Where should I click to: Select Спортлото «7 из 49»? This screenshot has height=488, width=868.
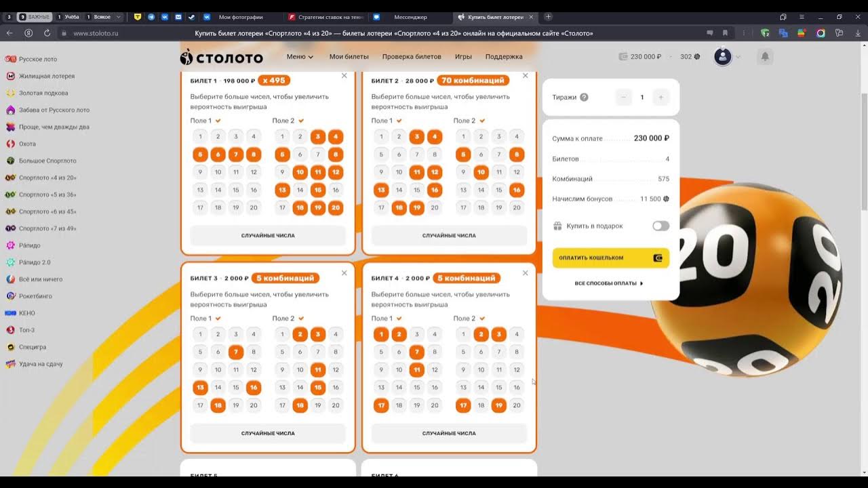41,228
